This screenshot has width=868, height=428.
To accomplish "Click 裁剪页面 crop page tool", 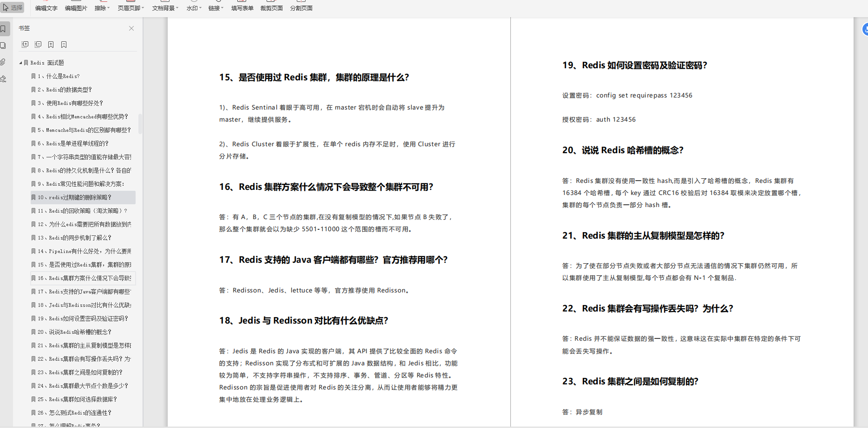I will point(272,8).
